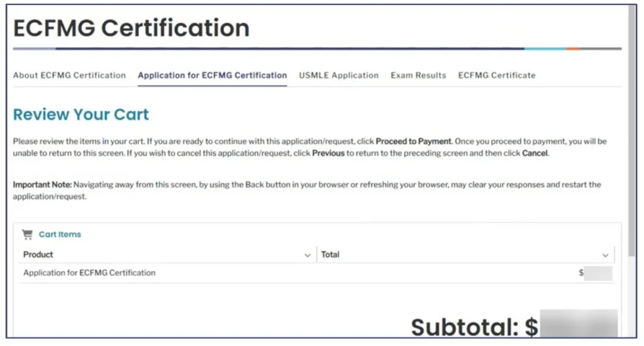Click bold Proceed to Payment text in instructions
Image resolution: width=644 pixels, height=346 pixels.
(413, 142)
